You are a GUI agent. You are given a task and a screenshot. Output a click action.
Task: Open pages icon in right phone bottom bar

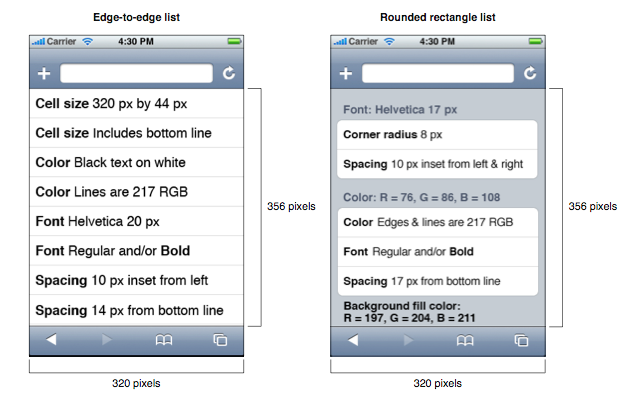click(x=522, y=340)
